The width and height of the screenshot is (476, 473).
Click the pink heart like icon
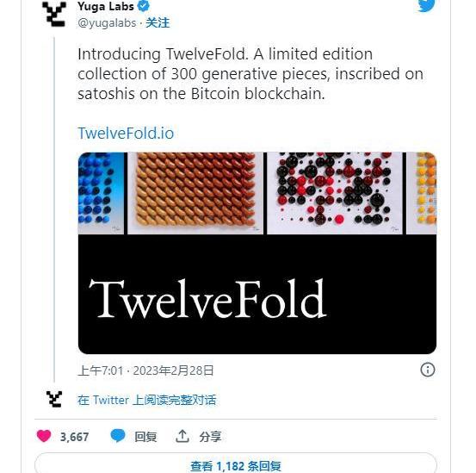click(44, 436)
